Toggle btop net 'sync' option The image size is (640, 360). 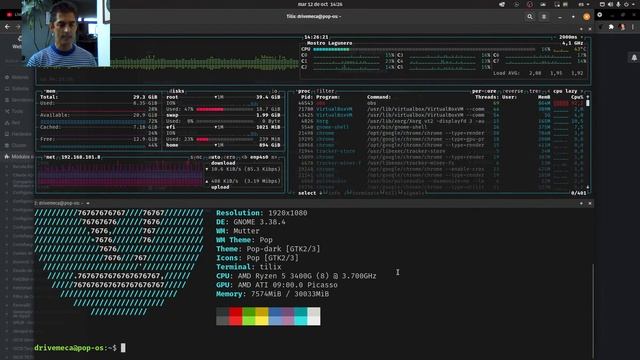point(196,157)
